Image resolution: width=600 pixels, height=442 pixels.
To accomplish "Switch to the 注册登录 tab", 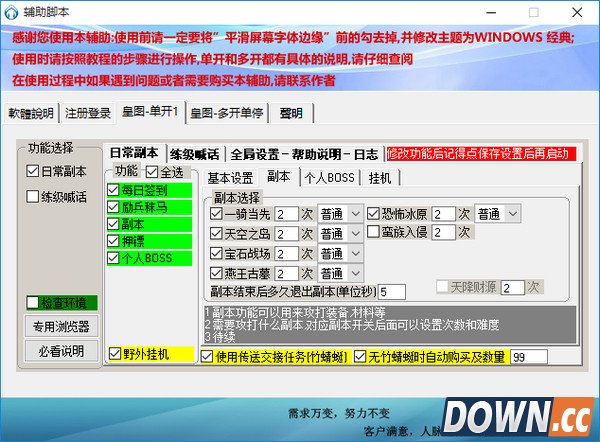I will point(88,113).
